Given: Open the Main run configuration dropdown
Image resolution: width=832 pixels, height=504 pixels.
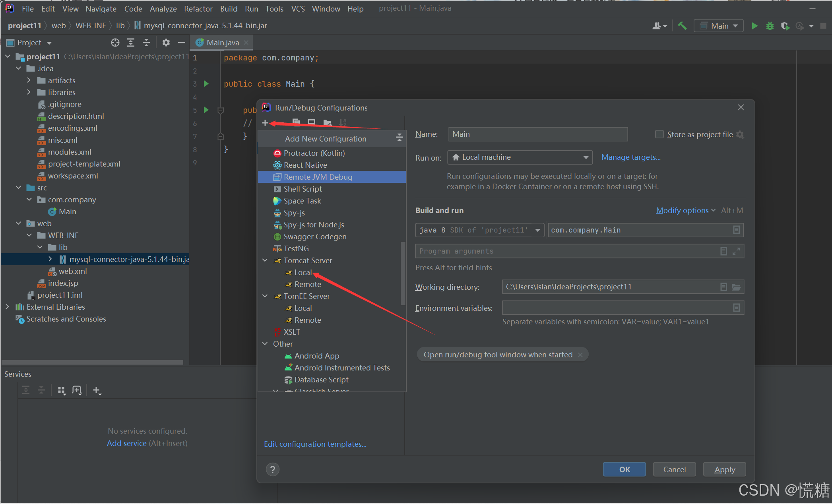Looking at the screenshot, I should (x=719, y=26).
